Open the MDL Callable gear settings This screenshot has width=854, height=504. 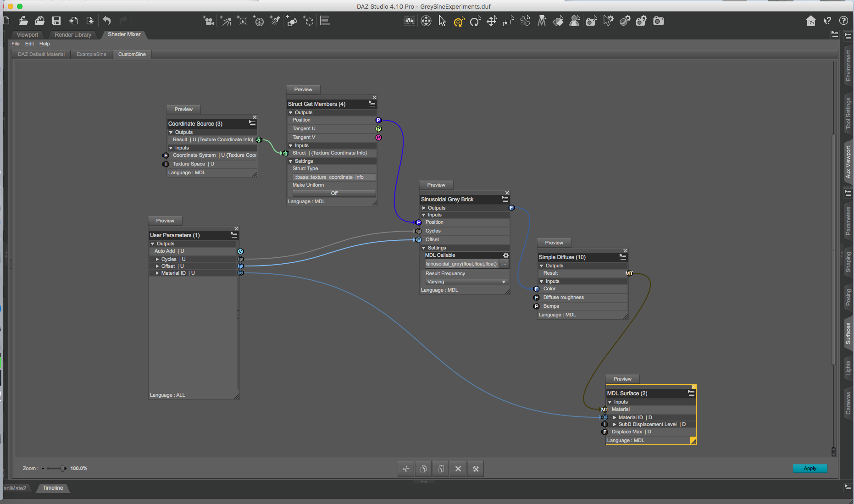coord(505,255)
